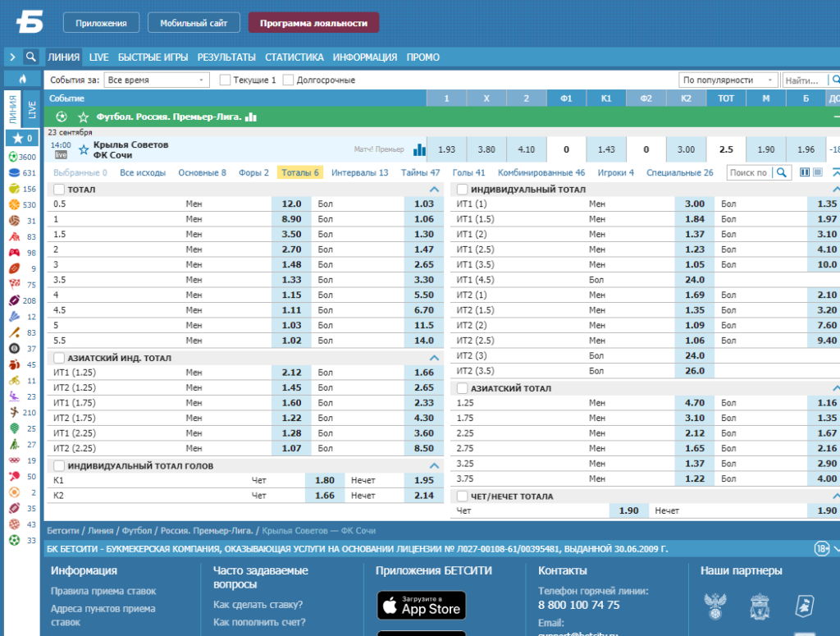
Task: Select ice hockey puck icon with 631 events
Action: [14, 172]
